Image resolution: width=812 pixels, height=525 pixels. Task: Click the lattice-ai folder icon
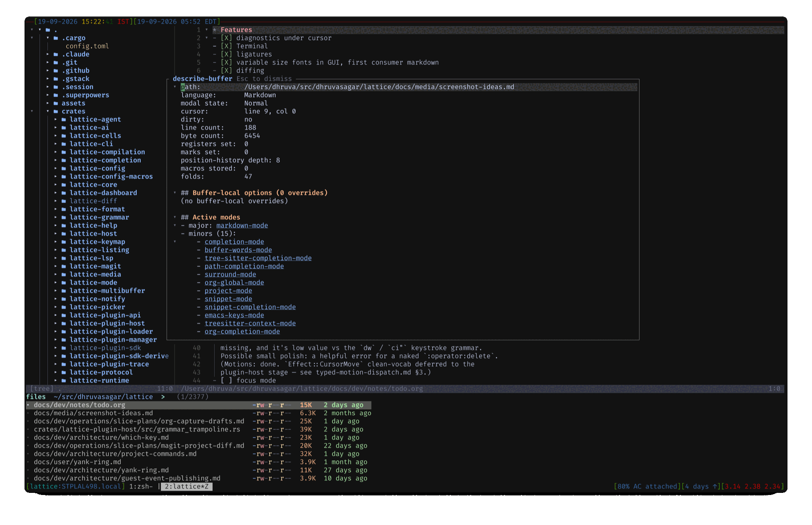[64, 128]
